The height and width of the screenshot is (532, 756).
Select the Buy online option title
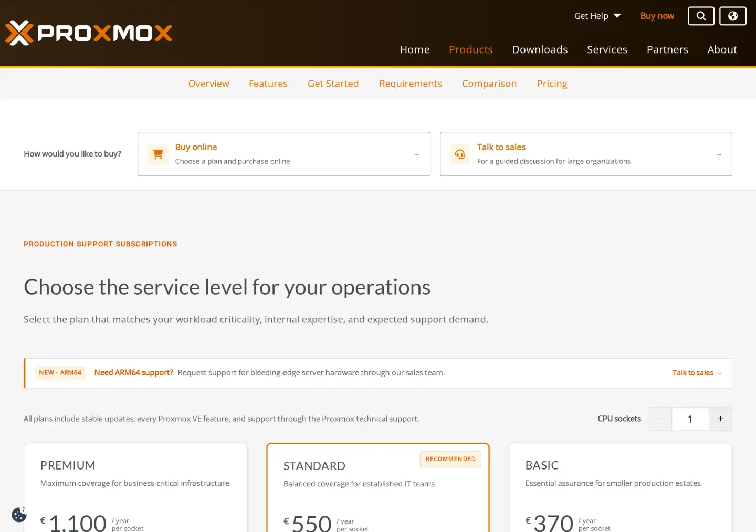click(x=196, y=147)
